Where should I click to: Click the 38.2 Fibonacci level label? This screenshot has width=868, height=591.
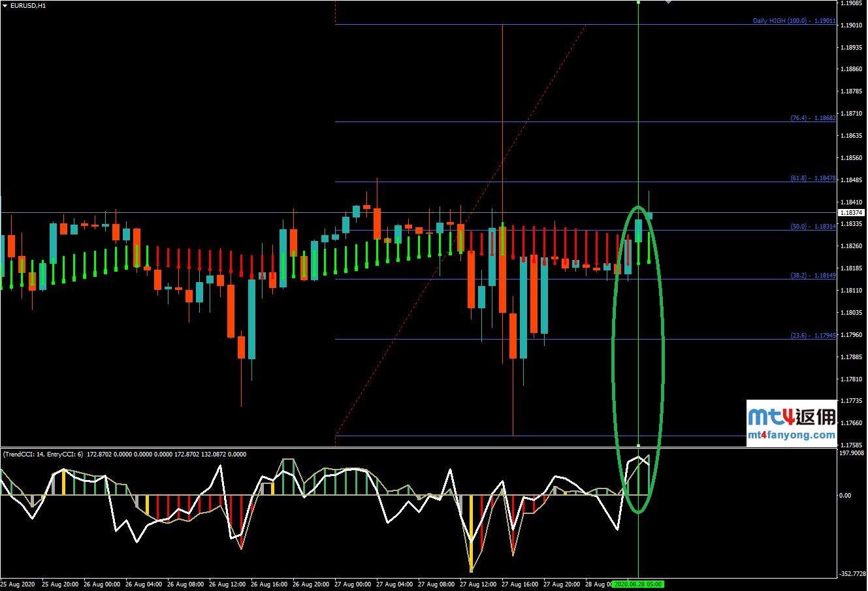pyautogui.click(x=812, y=276)
